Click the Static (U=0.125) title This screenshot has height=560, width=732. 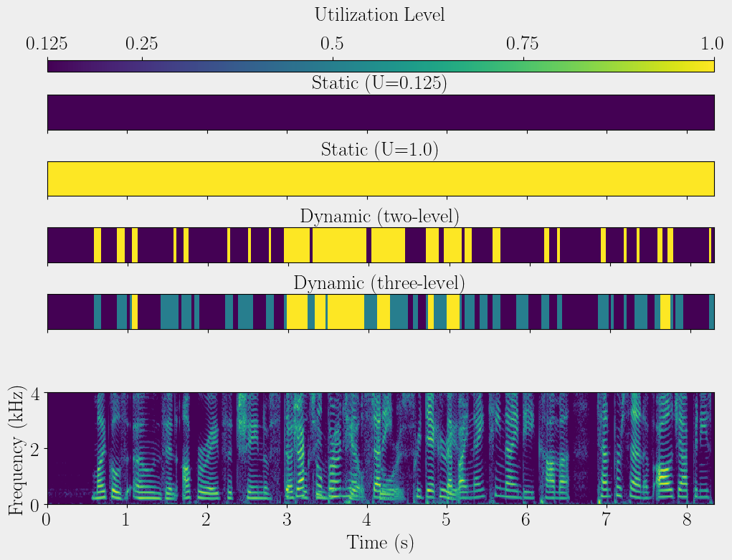point(379,83)
